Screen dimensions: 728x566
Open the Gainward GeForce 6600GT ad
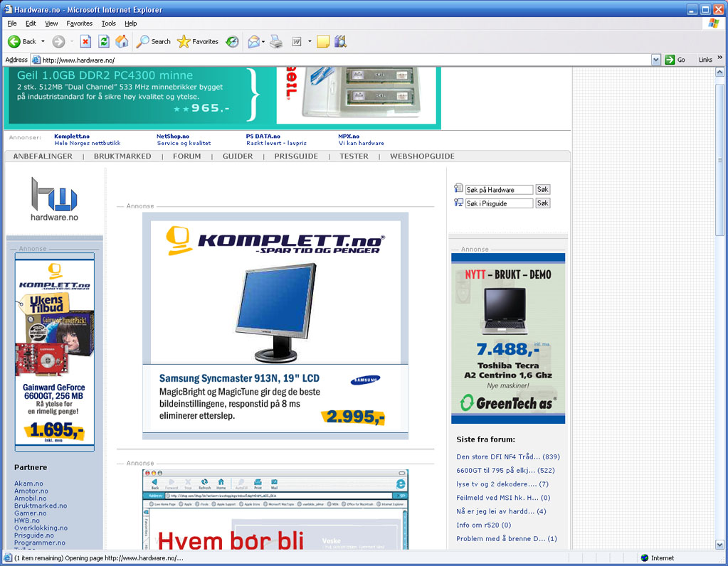54,352
